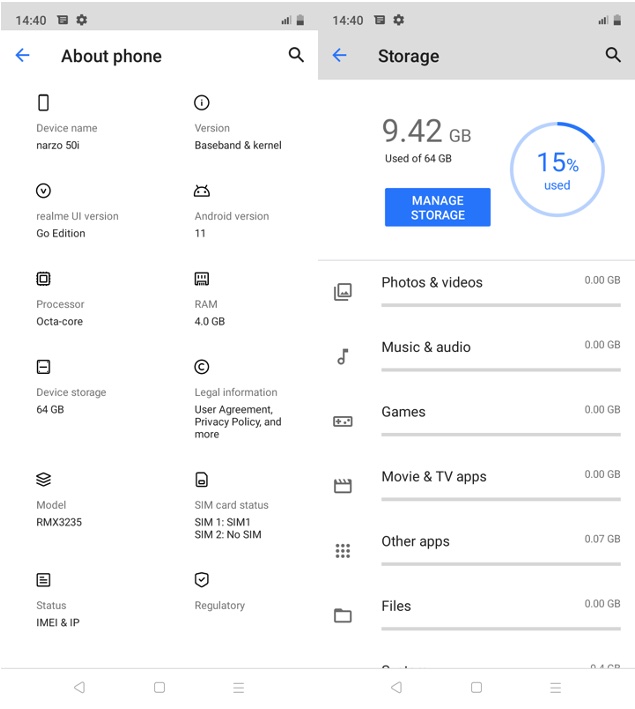Screen dimensions: 635x709
Task: Open search on the Storage screen
Action: (613, 55)
